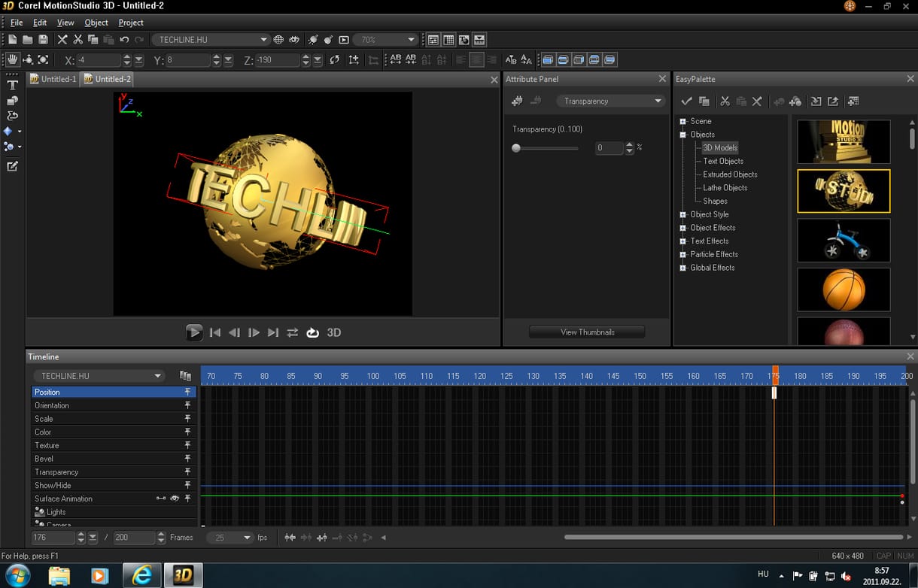Select the Insert Text tool (T)
918x588 pixels.
[12, 85]
